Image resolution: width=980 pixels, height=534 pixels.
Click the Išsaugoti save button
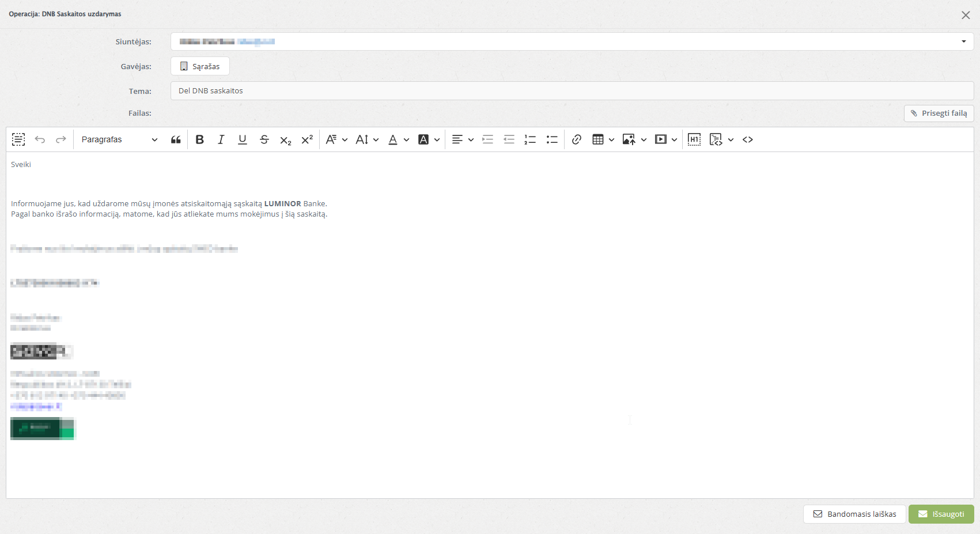pyautogui.click(x=941, y=514)
